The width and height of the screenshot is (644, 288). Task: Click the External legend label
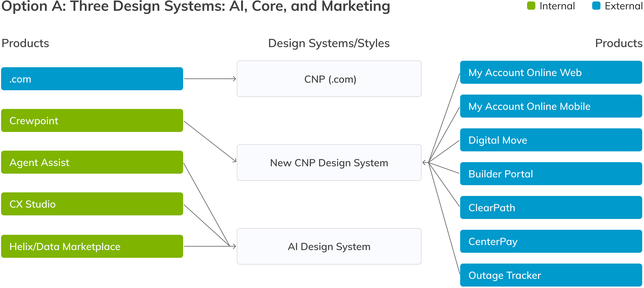click(x=624, y=6)
